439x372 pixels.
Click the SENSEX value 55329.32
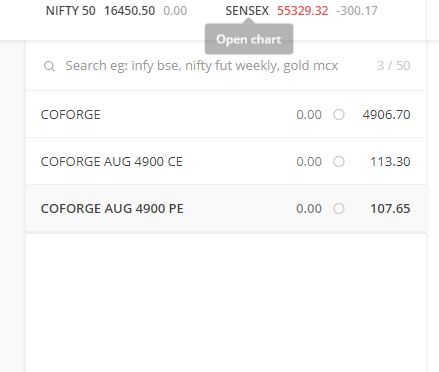pyautogui.click(x=302, y=11)
